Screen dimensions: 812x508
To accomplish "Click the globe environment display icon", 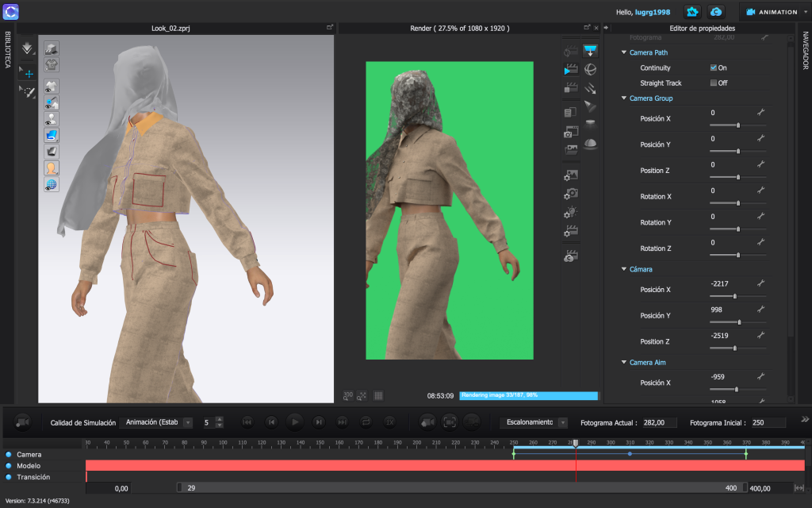I will 52,185.
